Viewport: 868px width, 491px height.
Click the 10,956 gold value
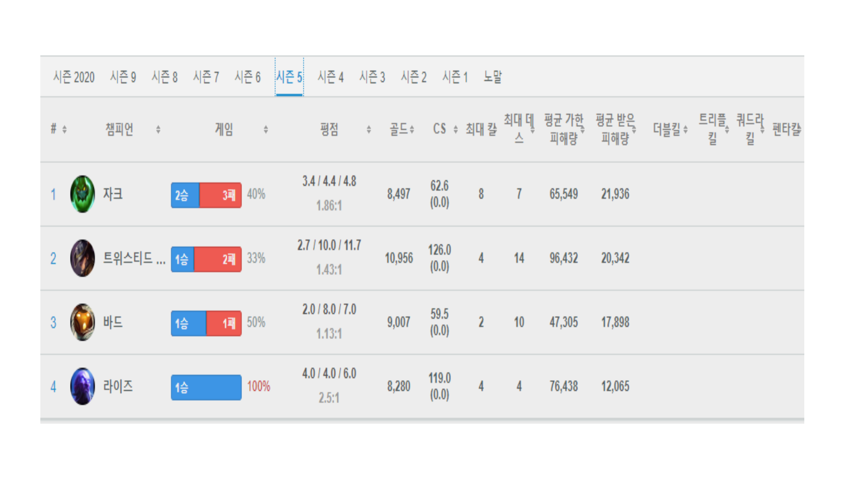pos(399,258)
